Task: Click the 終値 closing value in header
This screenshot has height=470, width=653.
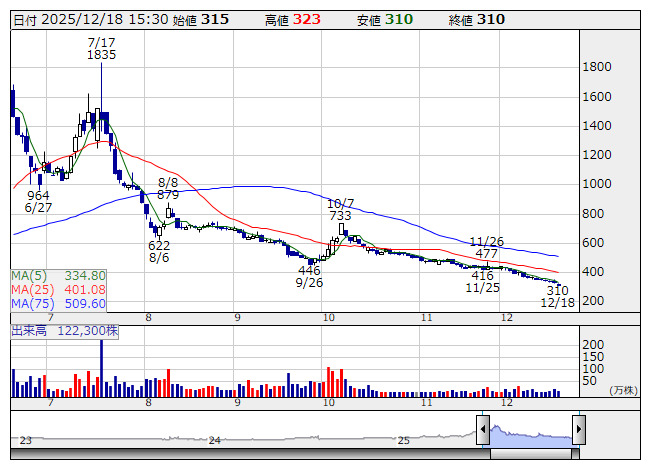Action: click(490, 20)
